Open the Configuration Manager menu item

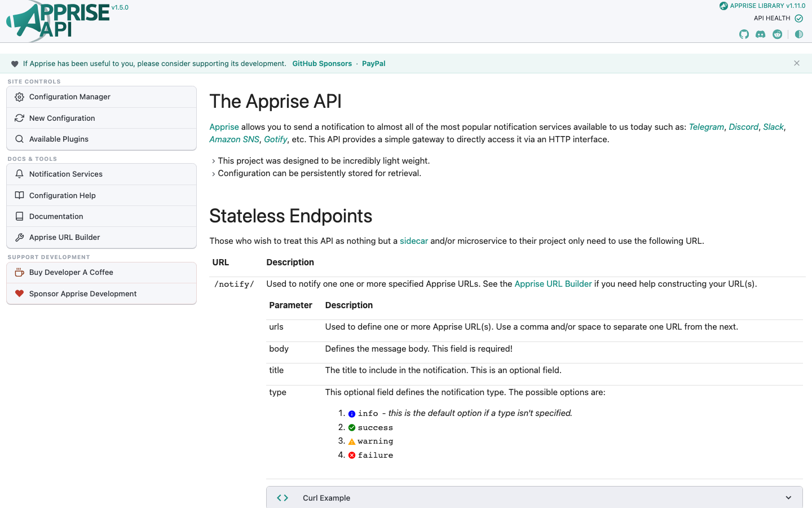pos(101,97)
